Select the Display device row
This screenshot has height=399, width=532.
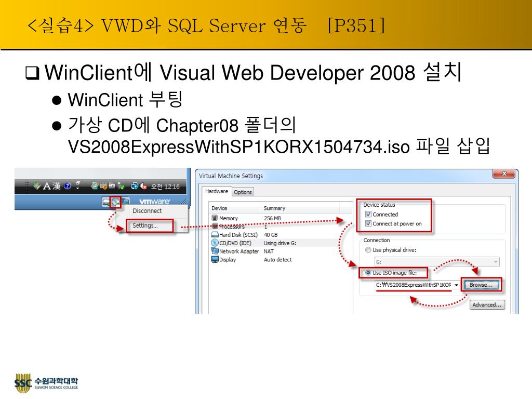click(x=280, y=260)
